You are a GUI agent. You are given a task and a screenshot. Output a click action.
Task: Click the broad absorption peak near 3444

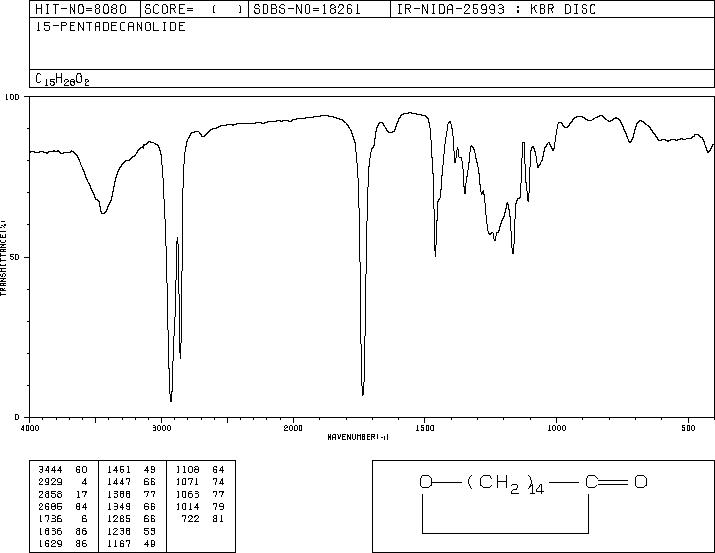tap(104, 212)
